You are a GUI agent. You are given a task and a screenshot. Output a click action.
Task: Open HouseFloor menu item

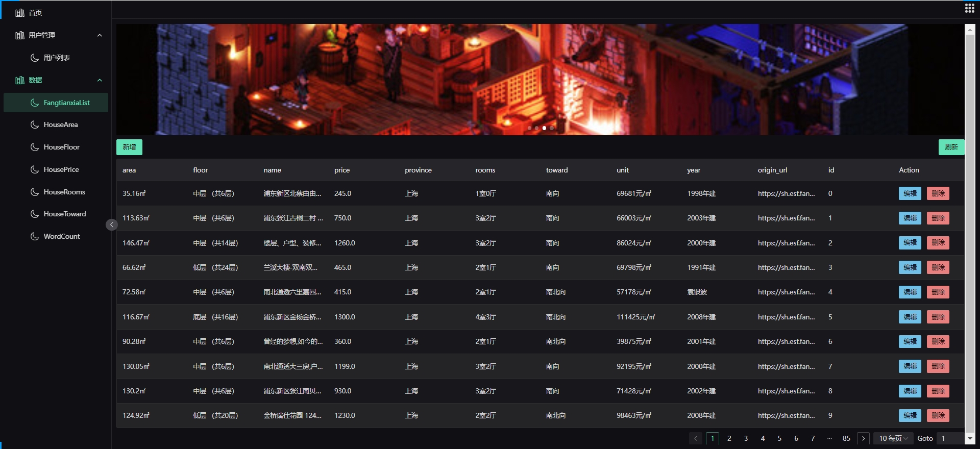[56, 147]
